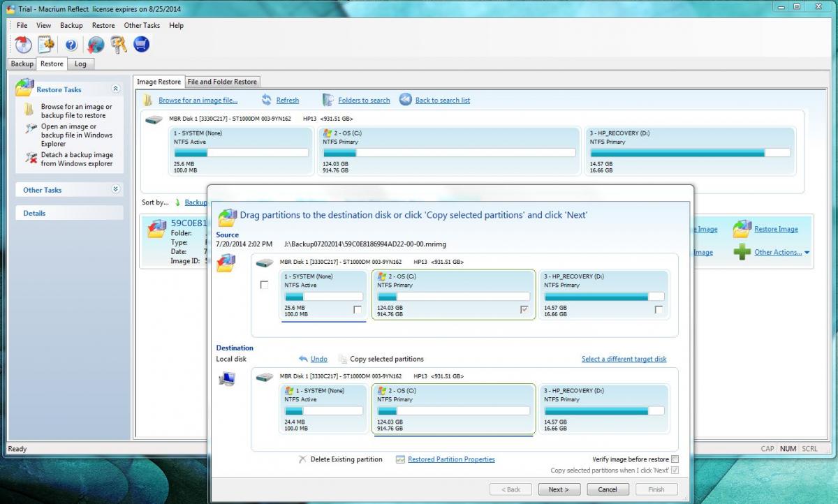This screenshot has width=838, height=504.
Task: Click the Next > button
Action: click(x=559, y=489)
